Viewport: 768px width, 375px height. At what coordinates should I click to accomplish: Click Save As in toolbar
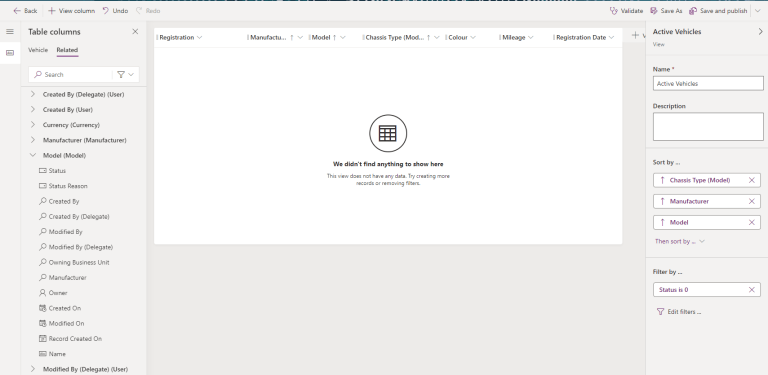[x=666, y=11]
